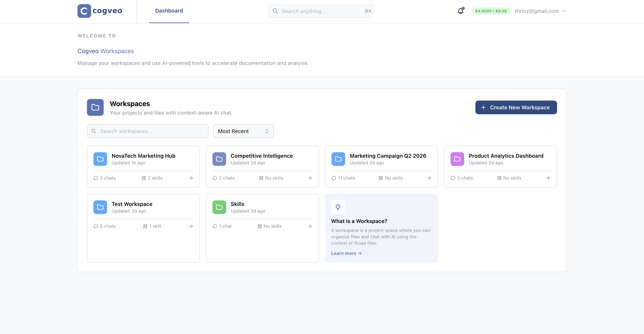Click the lightbulb icon above What is a Workspace
The width and height of the screenshot is (644, 334).
pyautogui.click(x=338, y=207)
